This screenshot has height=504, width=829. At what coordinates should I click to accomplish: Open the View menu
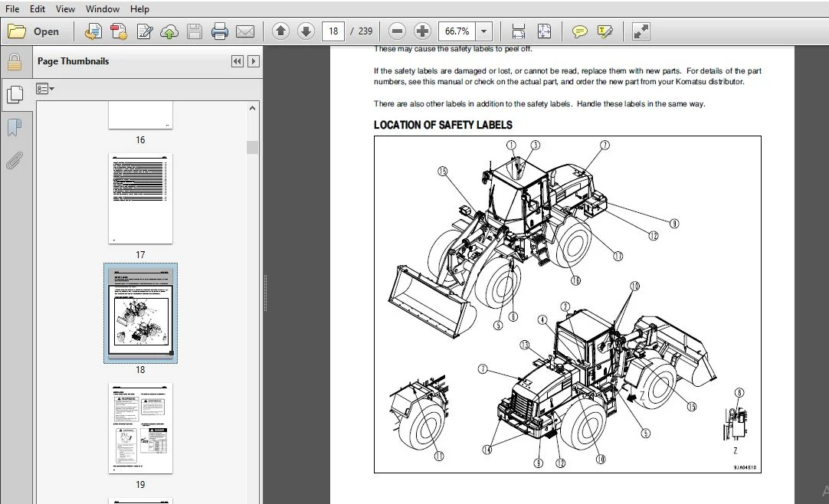click(65, 9)
